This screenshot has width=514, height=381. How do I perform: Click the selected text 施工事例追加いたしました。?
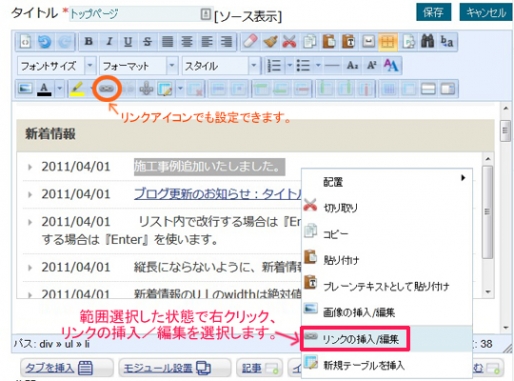[209, 167]
